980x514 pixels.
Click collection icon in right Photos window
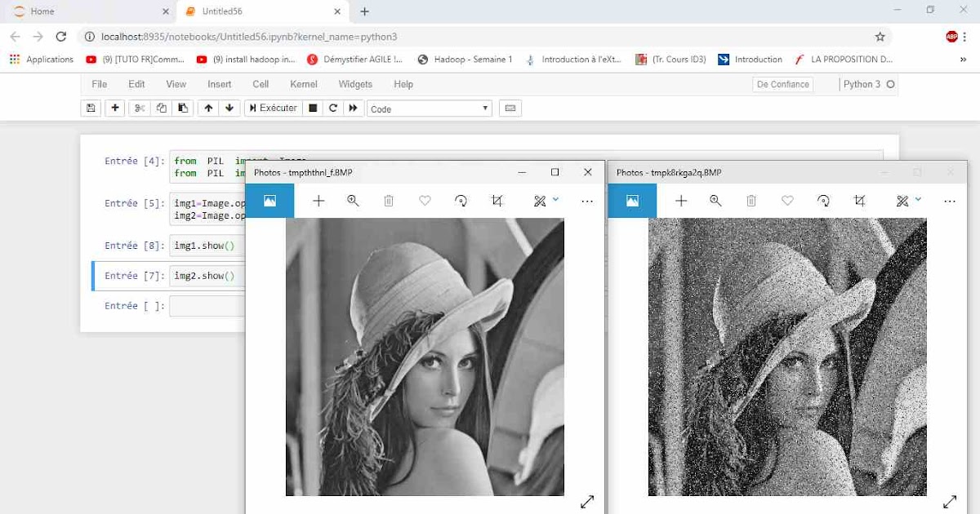[632, 201]
